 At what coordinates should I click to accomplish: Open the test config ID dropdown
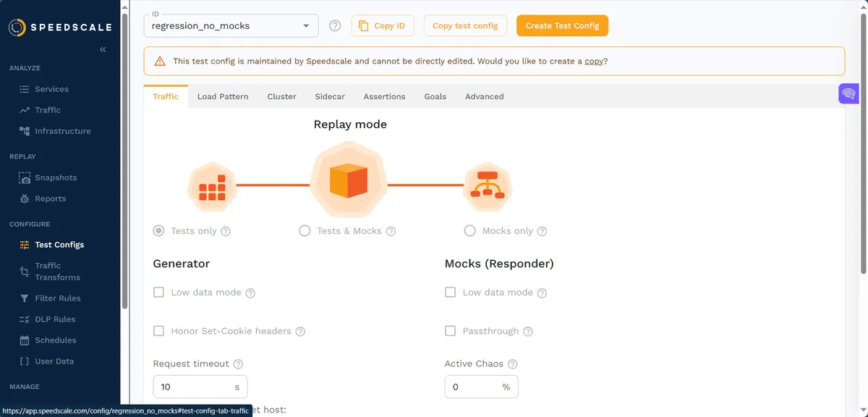(231, 26)
